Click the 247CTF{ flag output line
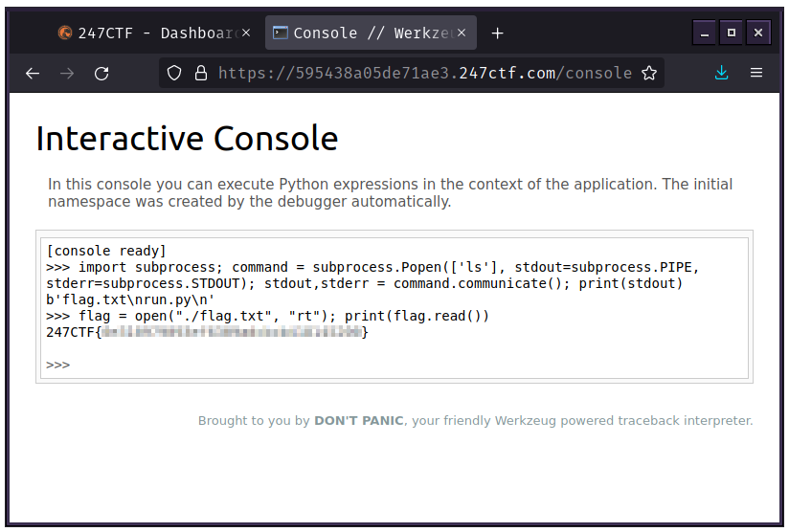The width and height of the screenshot is (789, 532). [208, 332]
